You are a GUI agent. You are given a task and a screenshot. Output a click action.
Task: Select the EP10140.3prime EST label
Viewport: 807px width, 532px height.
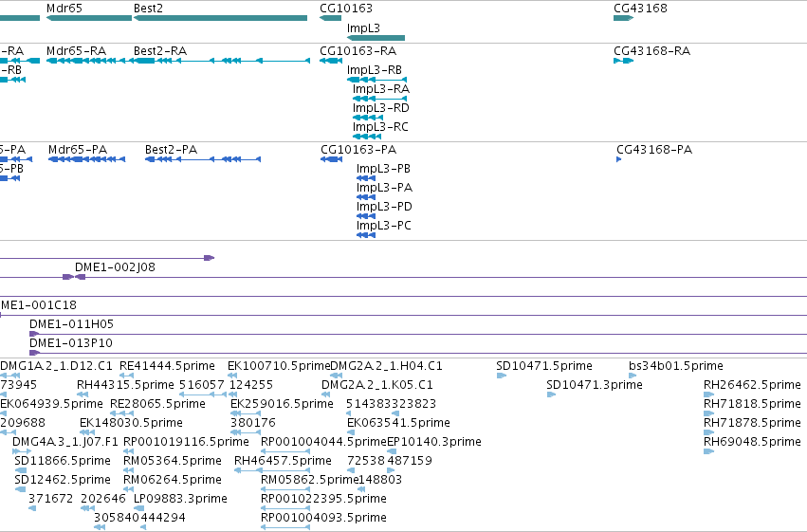pos(434,442)
